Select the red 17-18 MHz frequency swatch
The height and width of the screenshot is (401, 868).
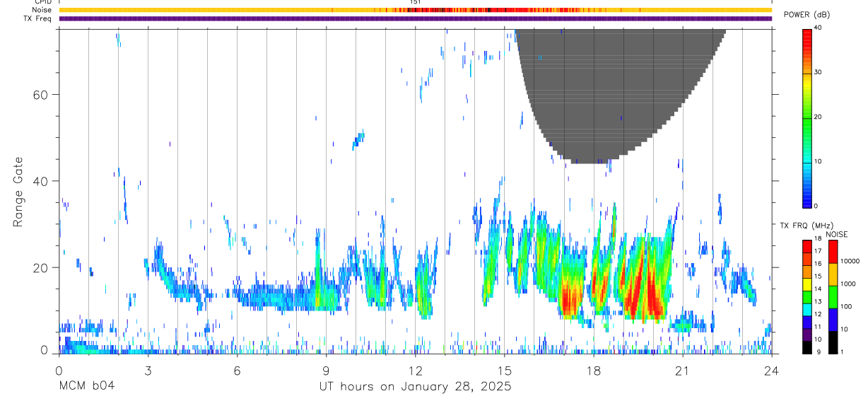point(807,247)
